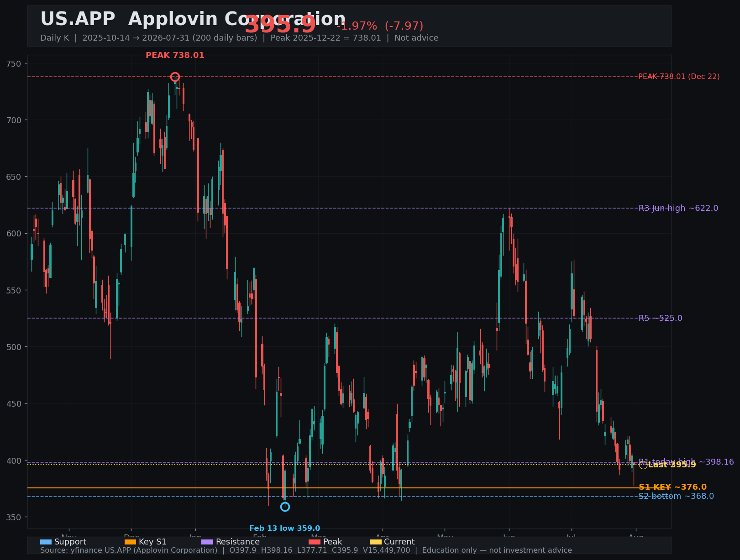Select the 'Current' legend label
Viewport: 740px width, 560px height.
[x=399, y=542]
